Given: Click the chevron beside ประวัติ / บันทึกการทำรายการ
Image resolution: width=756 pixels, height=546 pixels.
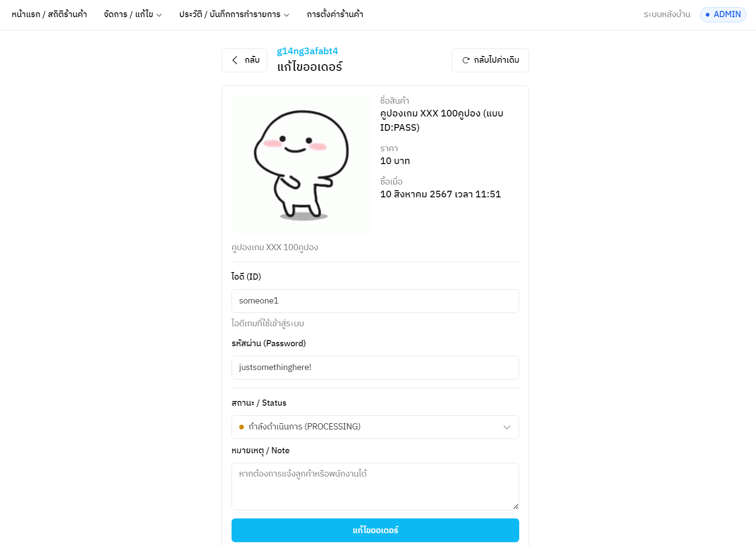Looking at the screenshot, I should point(287,15).
